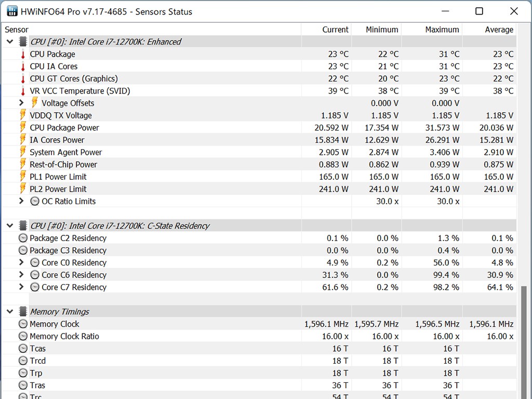Select the VR VCC Temperature (SVID) row
This screenshot has height=399, width=532.
tap(80, 91)
